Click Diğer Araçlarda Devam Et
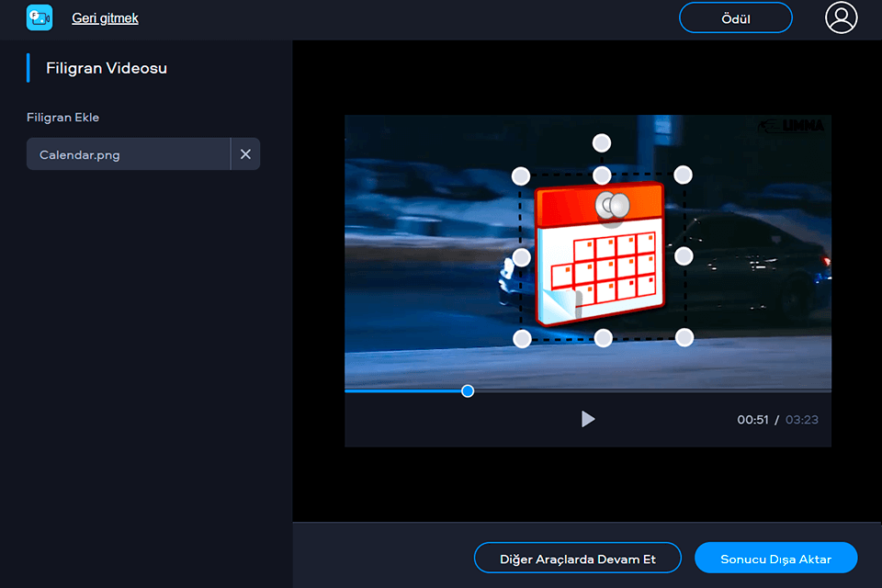This screenshot has width=882, height=588. click(x=577, y=558)
